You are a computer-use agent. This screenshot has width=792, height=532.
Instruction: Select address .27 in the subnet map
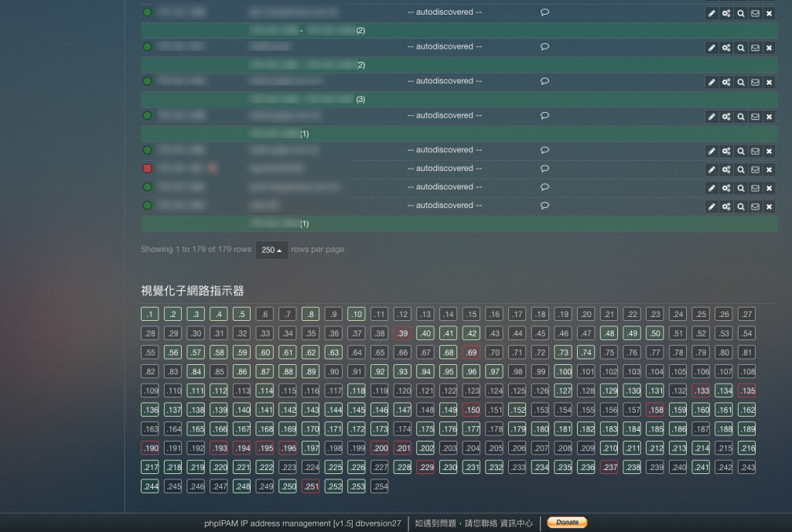[746, 314]
